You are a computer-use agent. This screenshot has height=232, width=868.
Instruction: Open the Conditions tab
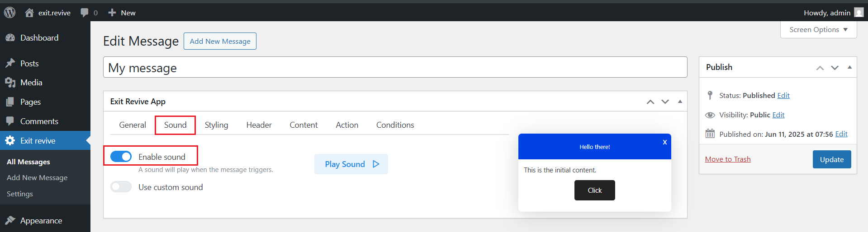[395, 125]
